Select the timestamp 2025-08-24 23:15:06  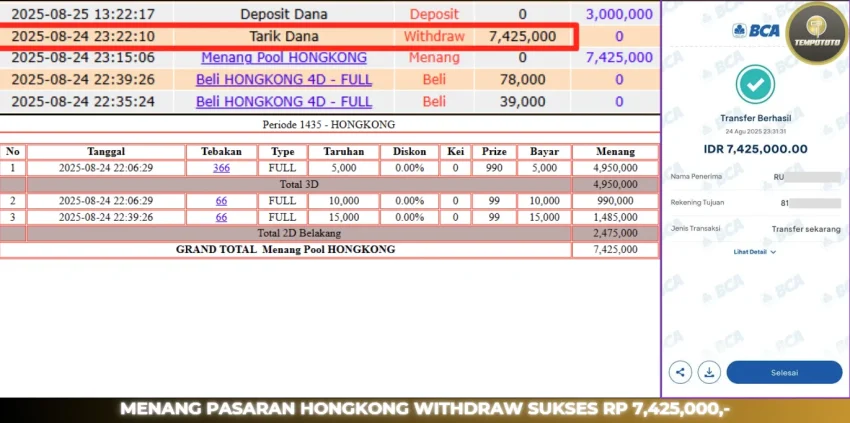(83, 57)
